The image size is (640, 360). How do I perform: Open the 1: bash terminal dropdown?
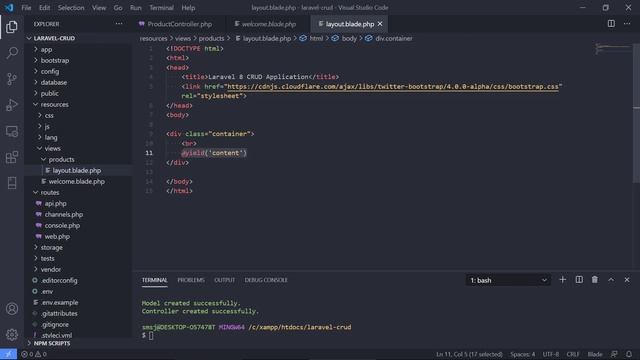tap(508, 280)
